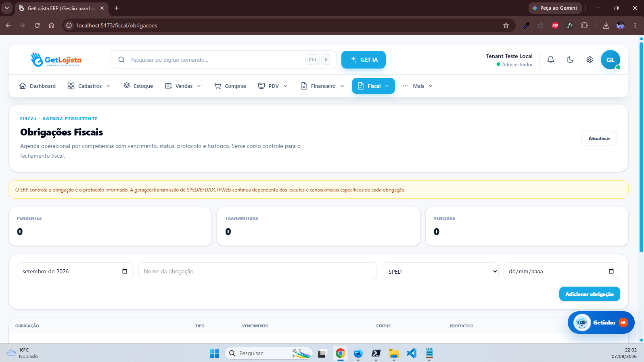This screenshot has height=362, width=644.
Task: Expand the Cadastros menu
Action: click(89, 86)
